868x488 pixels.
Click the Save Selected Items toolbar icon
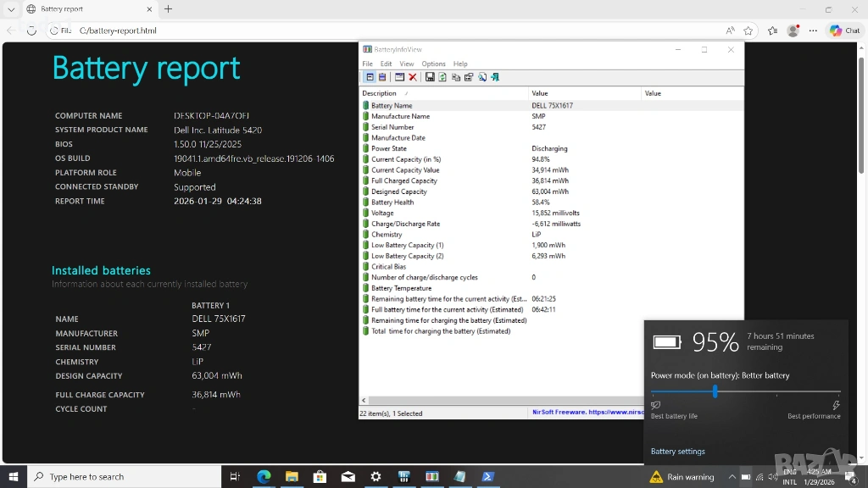click(430, 77)
